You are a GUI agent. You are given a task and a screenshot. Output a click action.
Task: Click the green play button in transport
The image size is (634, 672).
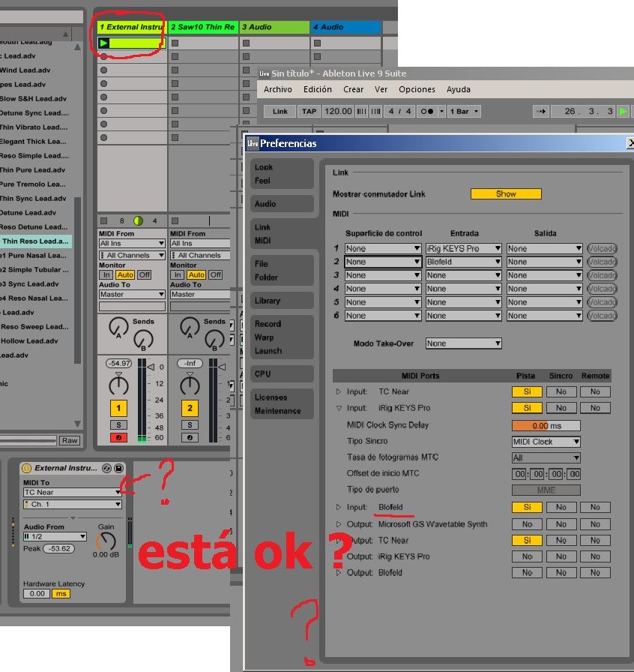[623, 112]
